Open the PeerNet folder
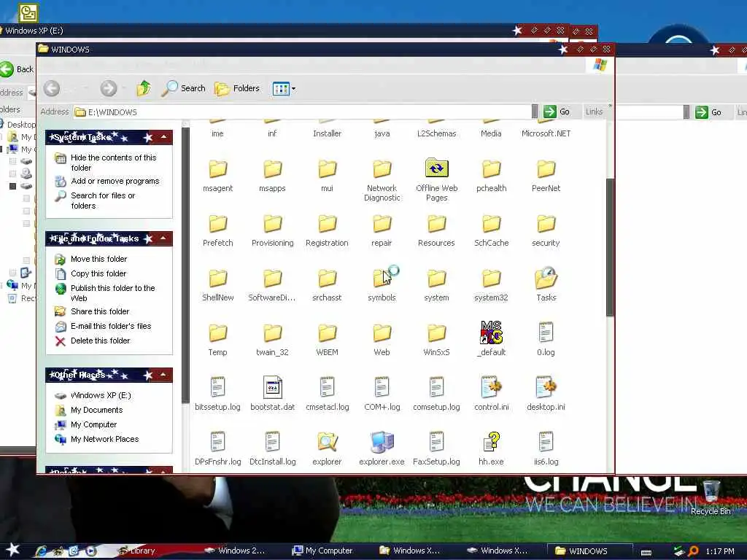 tap(546, 175)
